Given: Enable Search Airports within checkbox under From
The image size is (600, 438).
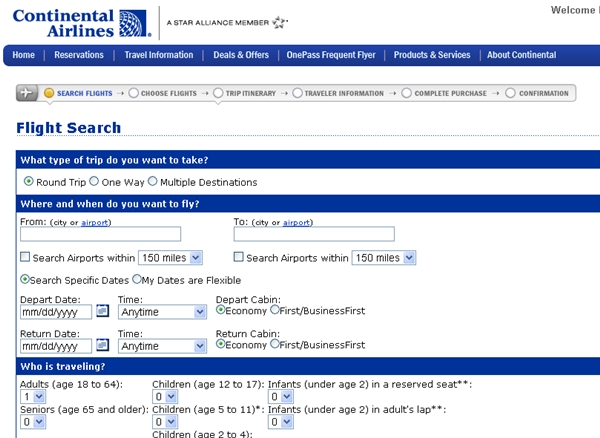Looking at the screenshot, I should 25,257.
